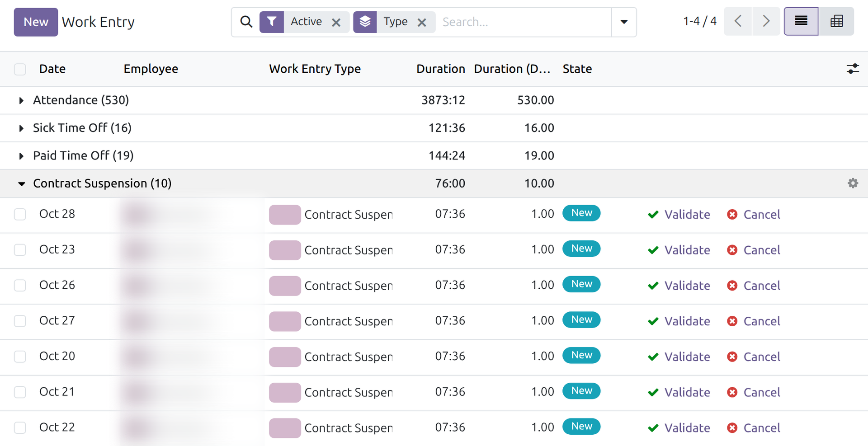Remove the Active filter with its X
Screen dimensions: 868x446
(x=336, y=22)
